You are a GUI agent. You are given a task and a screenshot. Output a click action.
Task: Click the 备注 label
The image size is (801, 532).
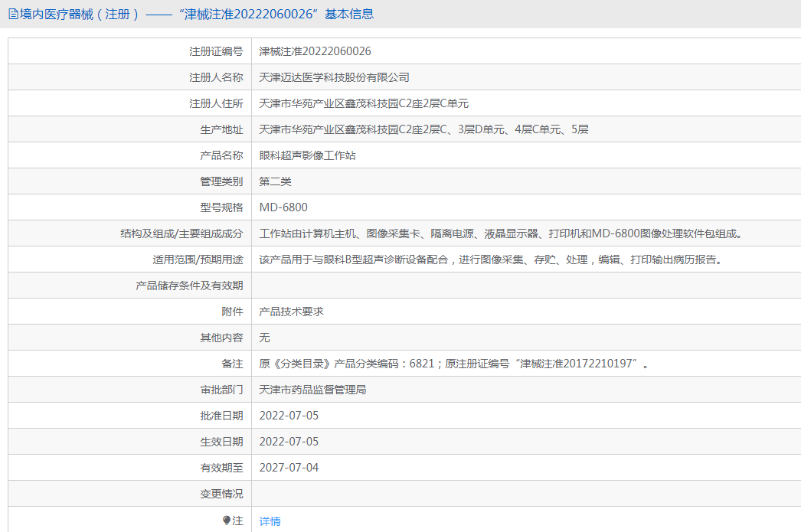[232, 364]
